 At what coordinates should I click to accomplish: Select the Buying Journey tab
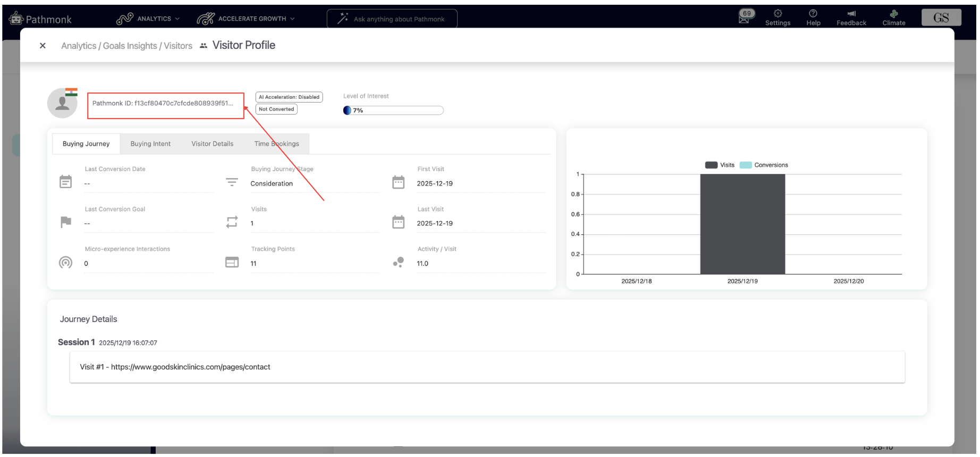pyautogui.click(x=86, y=143)
